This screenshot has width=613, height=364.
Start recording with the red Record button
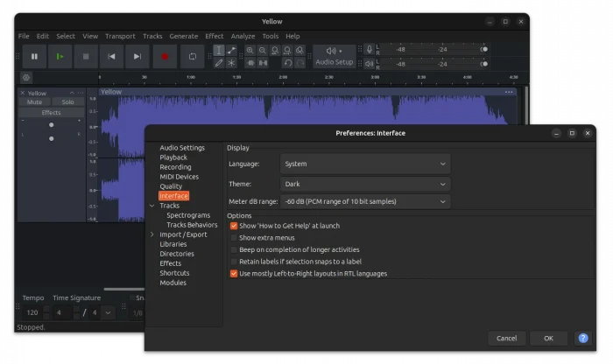(x=164, y=57)
